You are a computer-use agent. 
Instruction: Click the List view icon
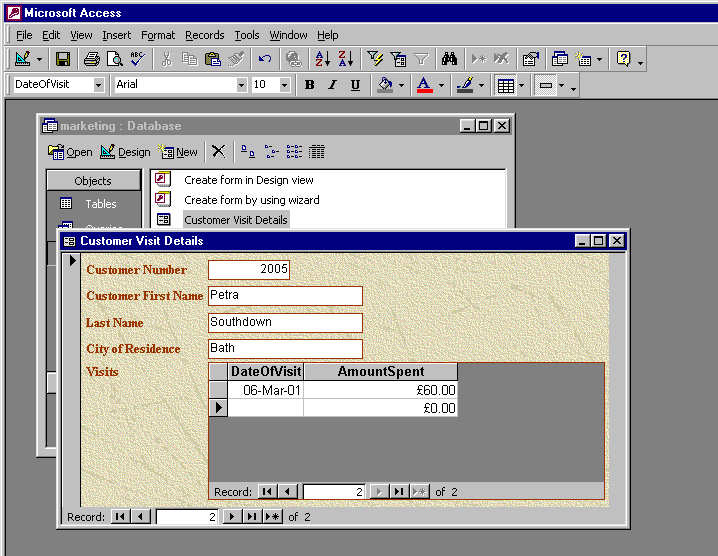coord(294,152)
